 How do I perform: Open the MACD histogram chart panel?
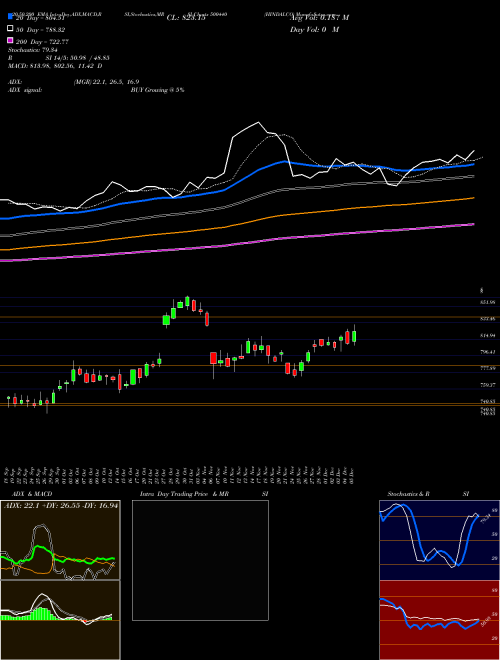[x=60, y=620]
